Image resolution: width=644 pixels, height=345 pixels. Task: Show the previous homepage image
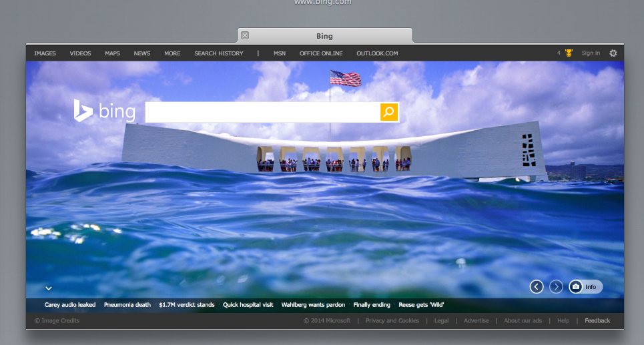[x=537, y=287]
